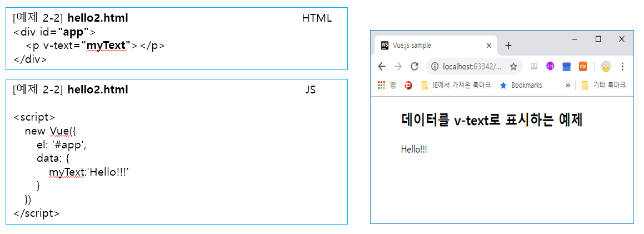Close the Chrome window

pyautogui.click(x=622, y=39)
